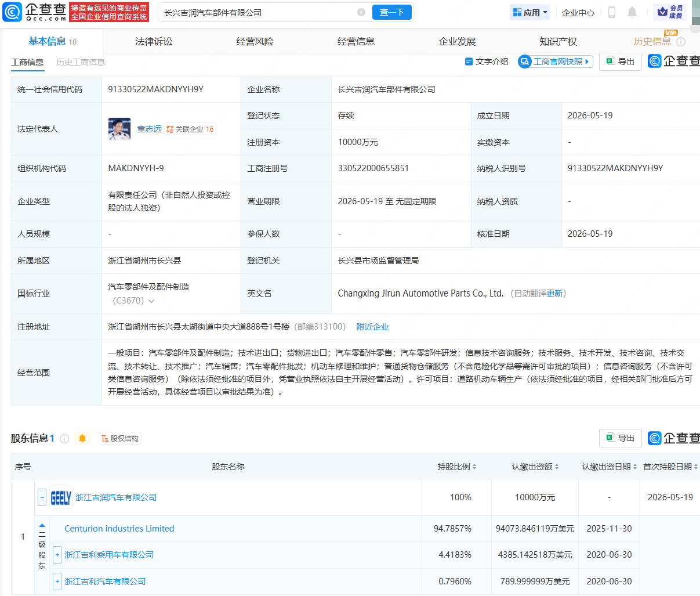Select the 4385.142518万美元 amount cell
This screenshot has height=596, width=700.
coord(535,555)
